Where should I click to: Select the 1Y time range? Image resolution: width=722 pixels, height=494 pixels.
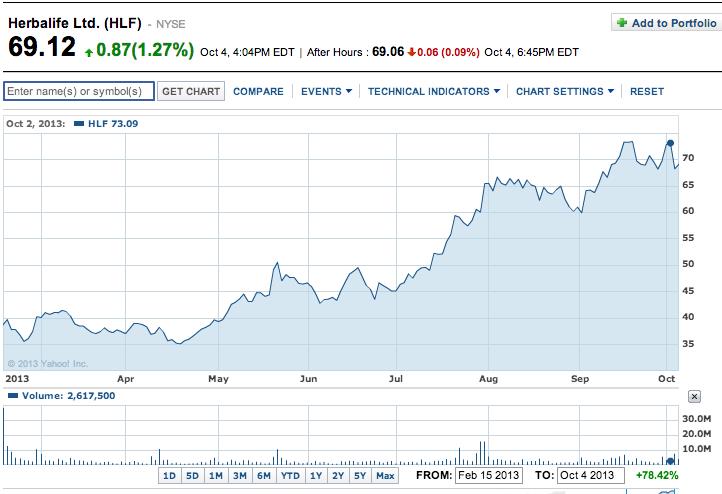tap(316, 476)
